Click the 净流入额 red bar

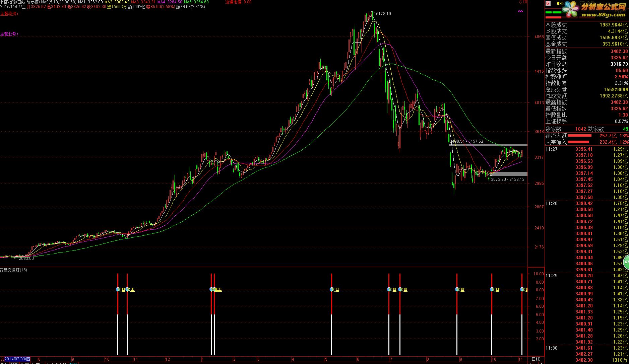(x=580, y=136)
